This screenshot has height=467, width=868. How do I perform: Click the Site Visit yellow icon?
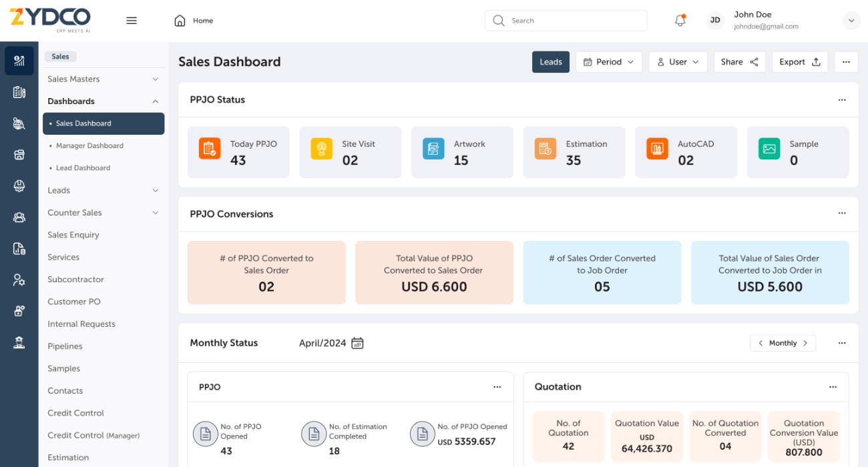click(321, 148)
